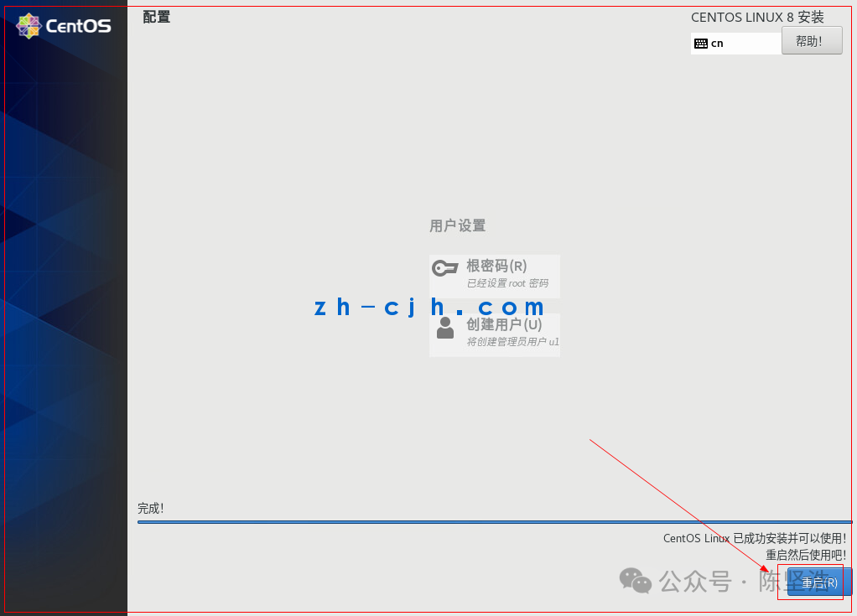Click the 将创建管理员用户 u1 status text
Viewport: 857px width, 616px height.
pos(512,342)
